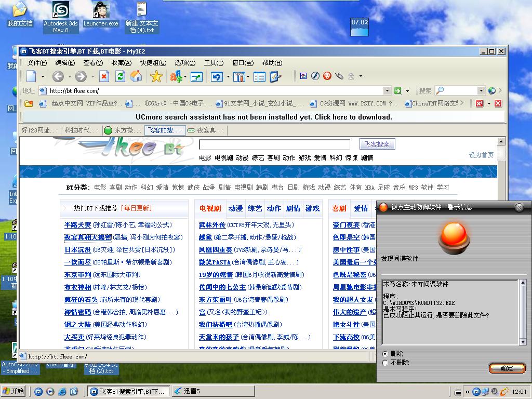Click the magnifier search icon in search box
The height and width of the screenshot is (399, 532).
click(440, 90)
